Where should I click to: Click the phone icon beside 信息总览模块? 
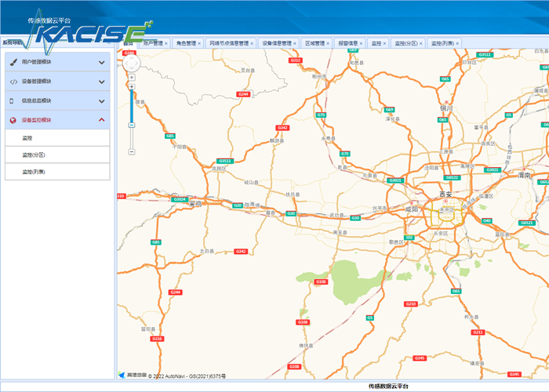click(11, 101)
